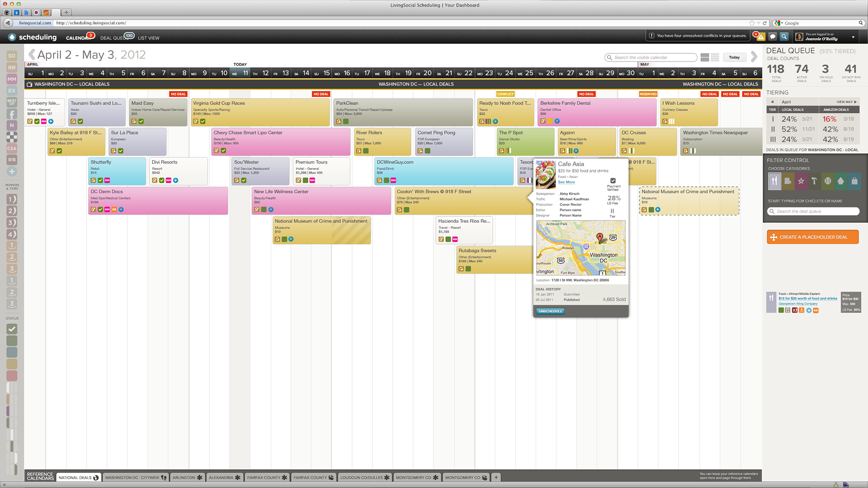Image resolution: width=868 pixels, height=488 pixels.
Task: Filter by the shopping bag category
Action: 854,181
